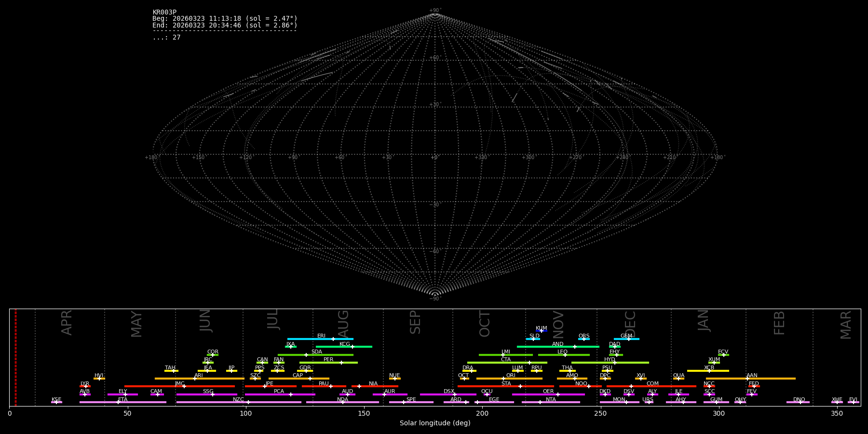Click the GEM shower label
The height and width of the screenshot is (434, 868).
coord(626,336)
